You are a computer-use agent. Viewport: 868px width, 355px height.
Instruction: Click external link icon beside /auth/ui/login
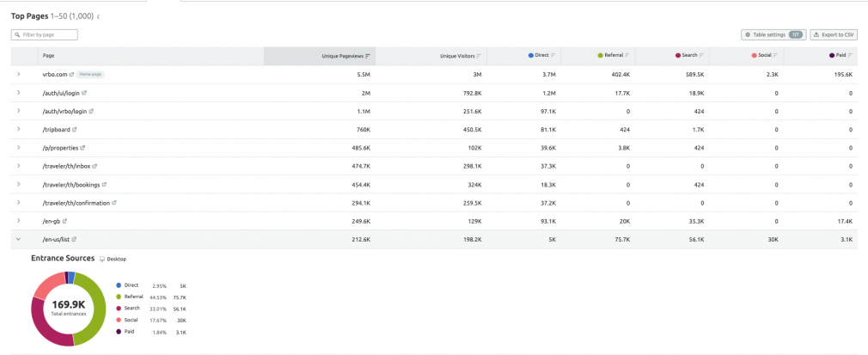click(x=84, y=93)
